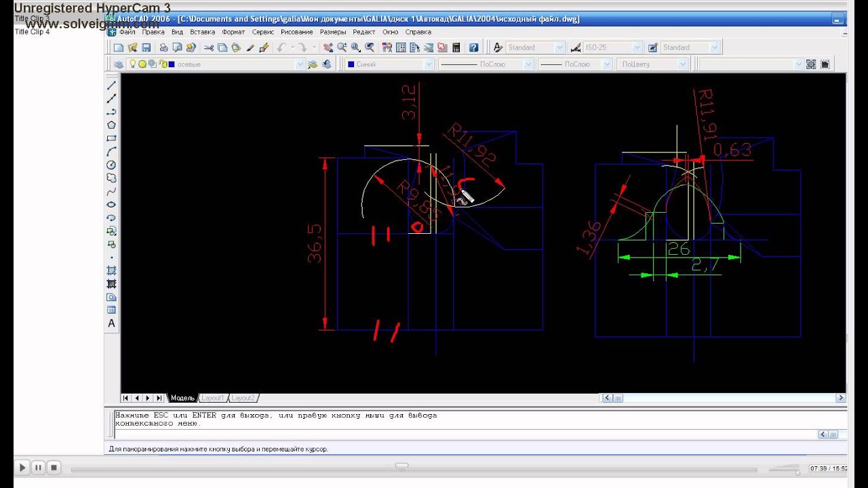
Task: Activate Zoom Realtime tool
Action: pos(342,47)
